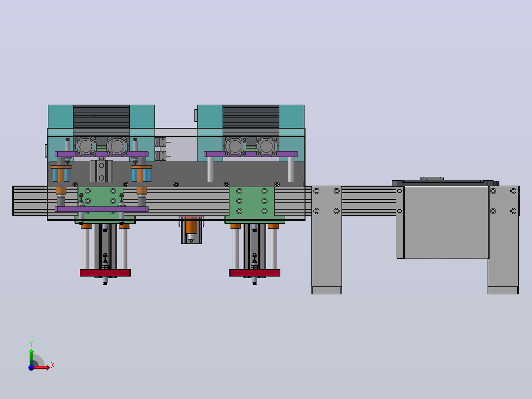Viewport: 532px width, 399px height.
Task: Pick the purple plate on the right unit
Action: (x=251, y=154)
